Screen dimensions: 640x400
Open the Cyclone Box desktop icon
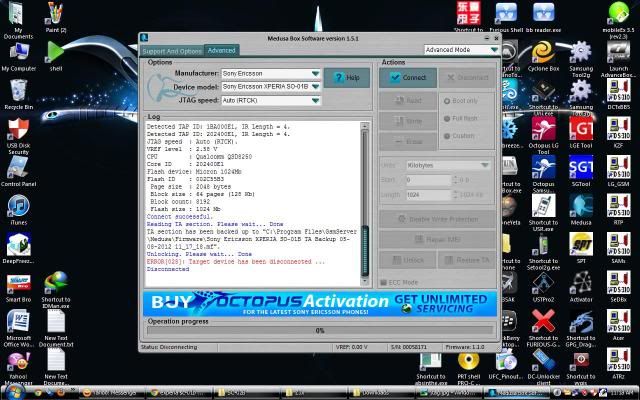(x=543, y=56)
